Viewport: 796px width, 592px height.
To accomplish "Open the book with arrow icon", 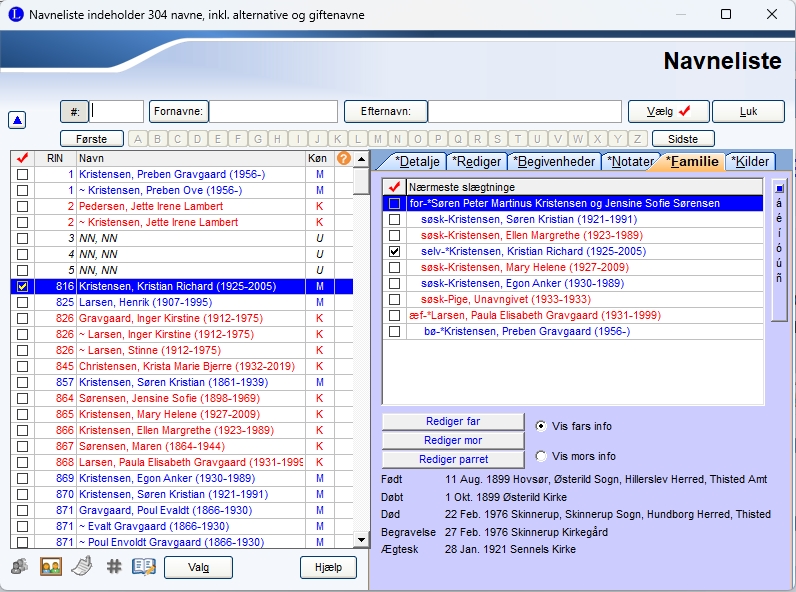I will point(145,567).
